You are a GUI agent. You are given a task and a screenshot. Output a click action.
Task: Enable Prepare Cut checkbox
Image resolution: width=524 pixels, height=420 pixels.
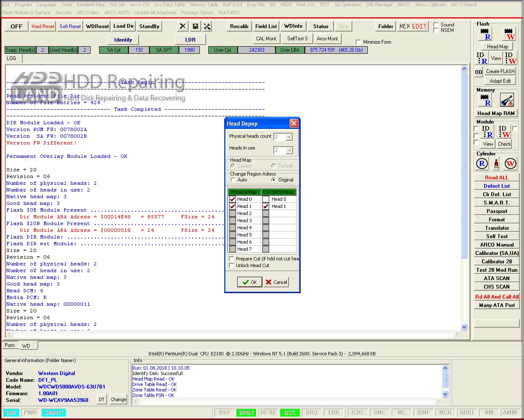[231, 259]
